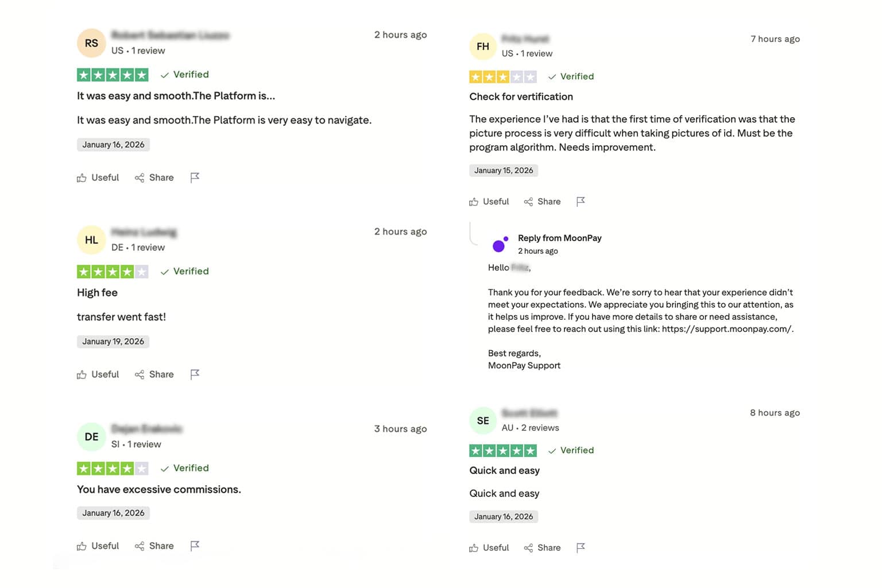
Task: Click the flag icon under Check for vertification review
Action: tap(581, 202)
